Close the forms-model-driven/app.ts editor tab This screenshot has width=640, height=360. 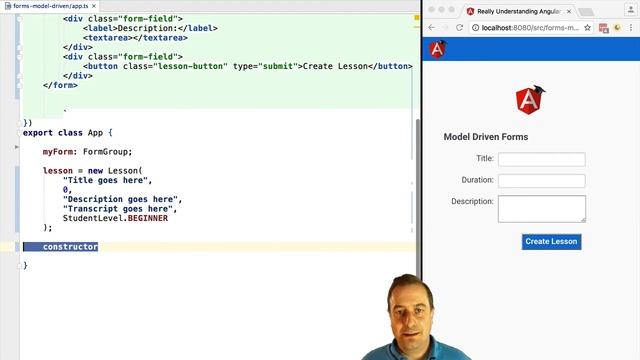pyautogui.click(x=94, y=6)
